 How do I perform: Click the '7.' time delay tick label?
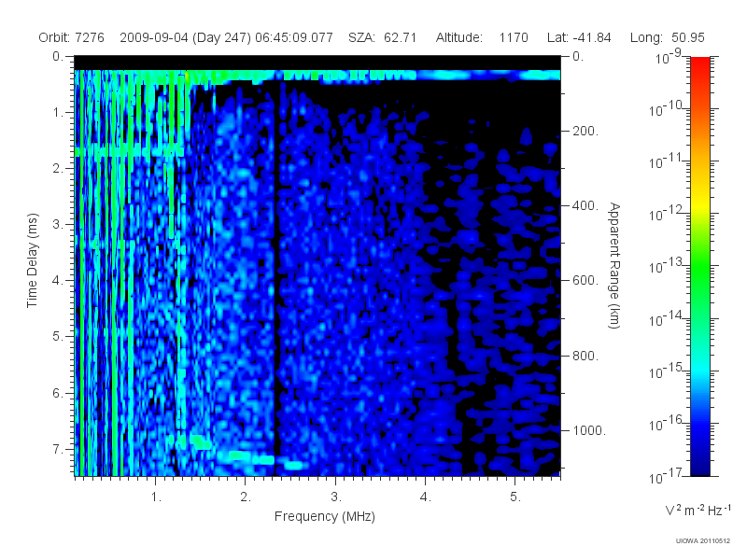pos(58,449)
